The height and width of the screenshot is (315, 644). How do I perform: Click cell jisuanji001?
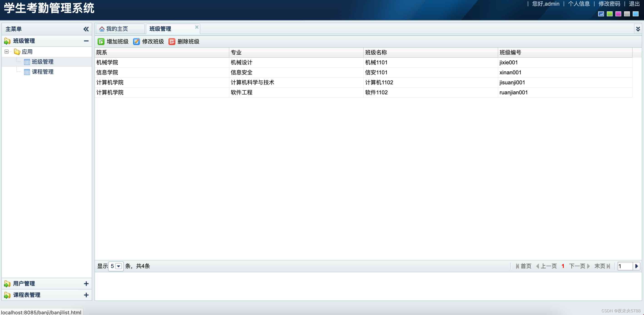[x=565, y=82]
